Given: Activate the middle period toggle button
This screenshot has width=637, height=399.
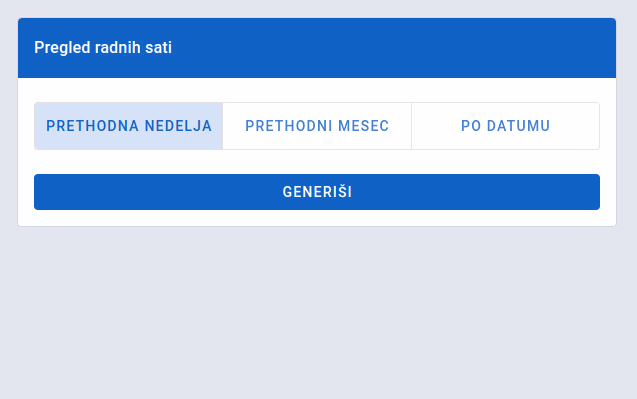Looking at the screenshot, I should [317, 126].
